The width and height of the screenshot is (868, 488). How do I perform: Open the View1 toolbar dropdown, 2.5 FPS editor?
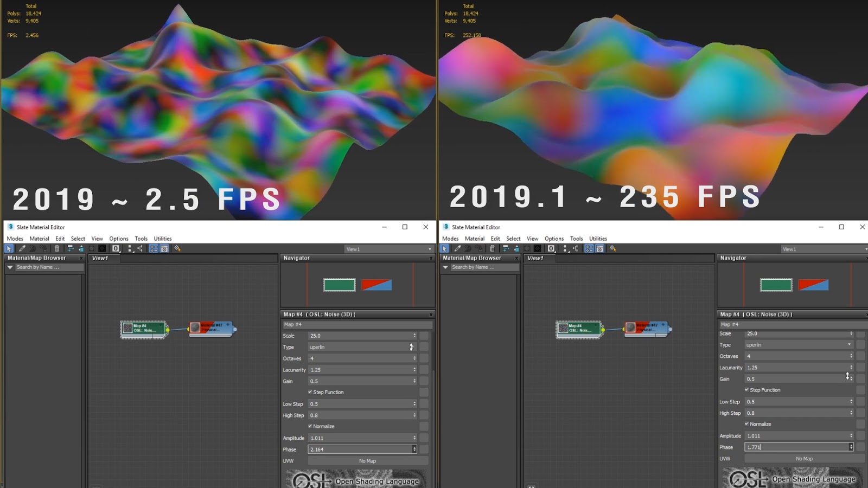point(389,249)
